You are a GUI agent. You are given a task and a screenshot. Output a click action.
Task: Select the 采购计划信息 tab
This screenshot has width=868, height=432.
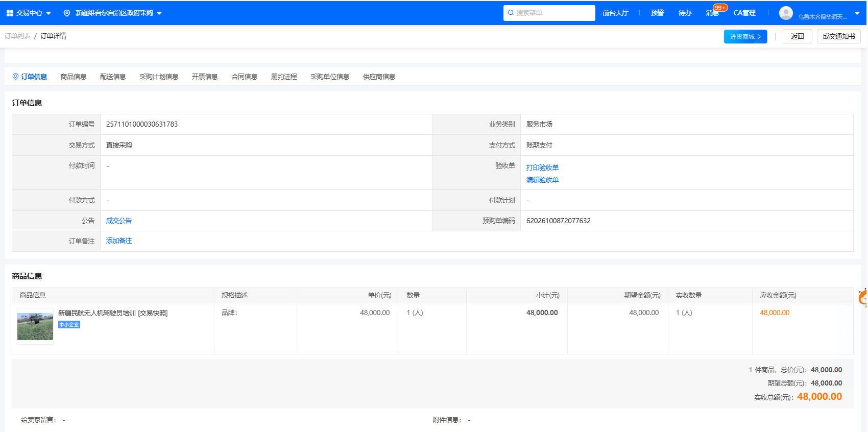(159, 77)
